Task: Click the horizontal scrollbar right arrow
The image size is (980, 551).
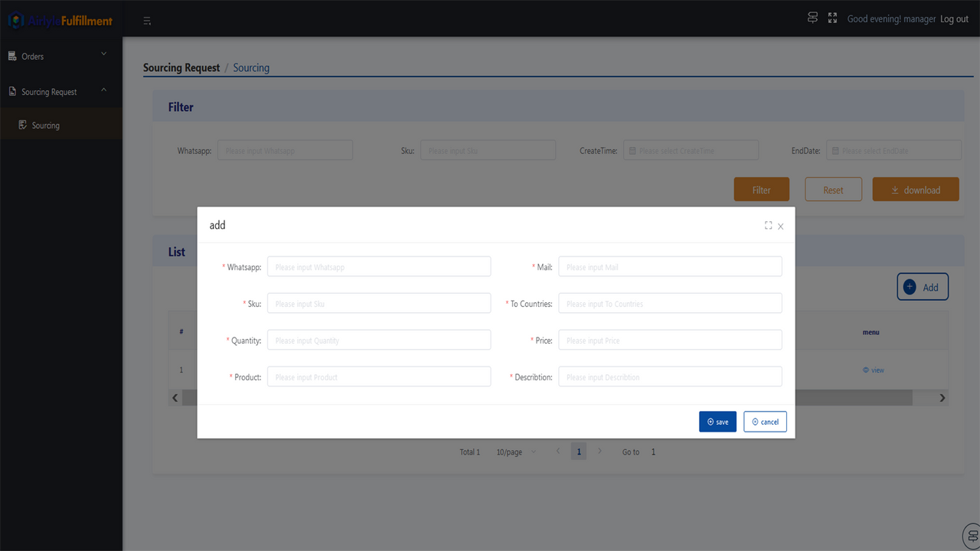Action: pyautogui.click(x=942, y=397)
